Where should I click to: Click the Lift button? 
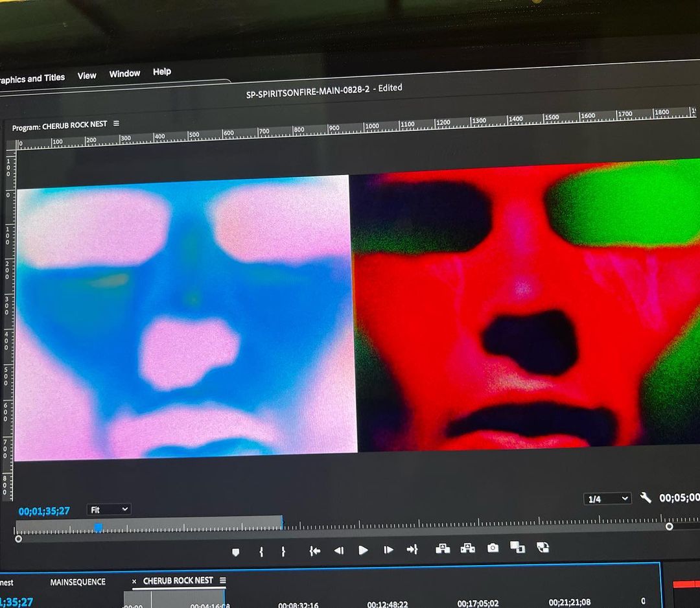(x=443, y=548)
